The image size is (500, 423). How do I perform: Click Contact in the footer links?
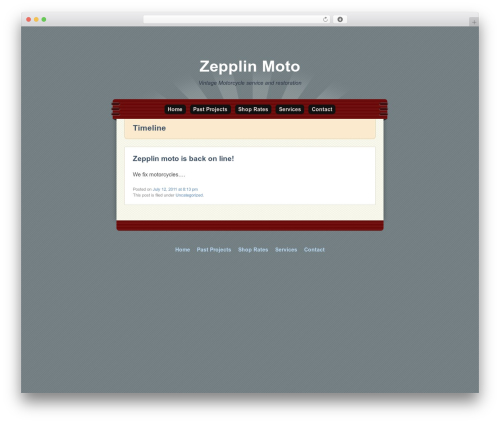pyautogui.click(x=314, y=250)
